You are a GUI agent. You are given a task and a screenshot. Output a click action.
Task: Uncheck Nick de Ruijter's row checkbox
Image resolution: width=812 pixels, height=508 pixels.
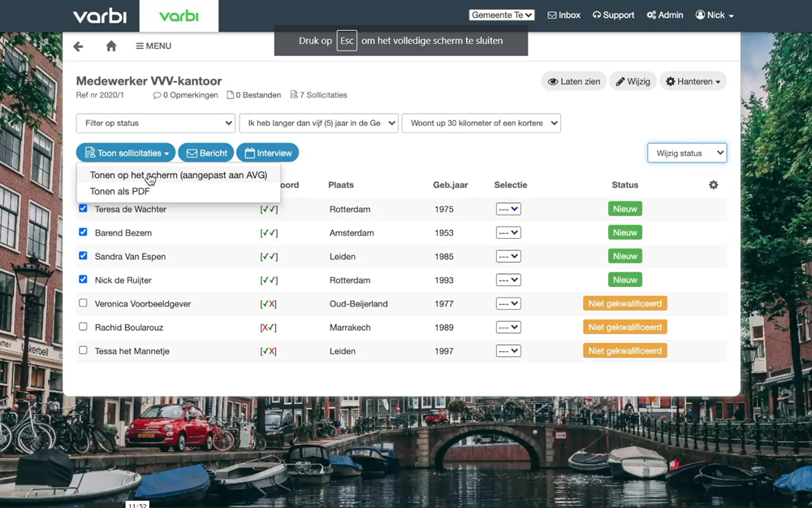click(x=83, y=280)
